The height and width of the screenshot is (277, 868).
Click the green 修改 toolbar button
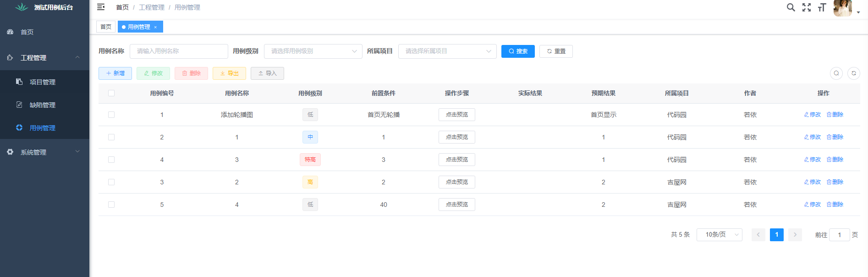153,73
